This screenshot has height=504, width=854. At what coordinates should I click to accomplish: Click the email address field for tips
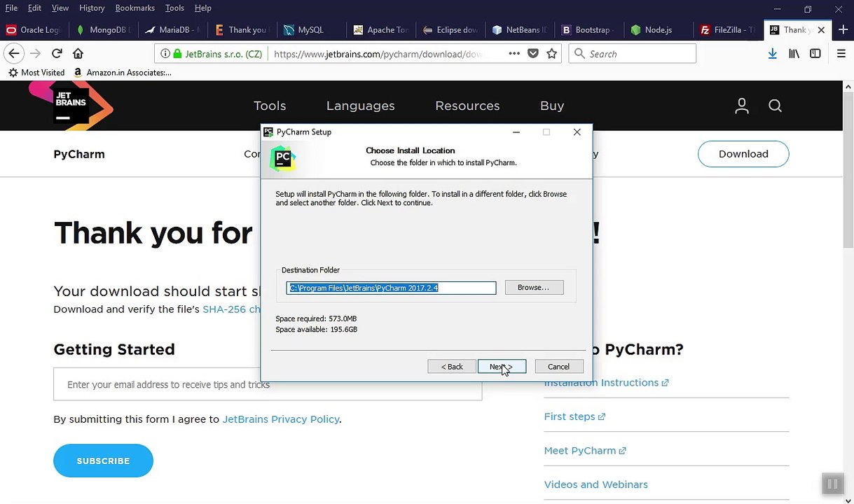(x=268, y=384)
